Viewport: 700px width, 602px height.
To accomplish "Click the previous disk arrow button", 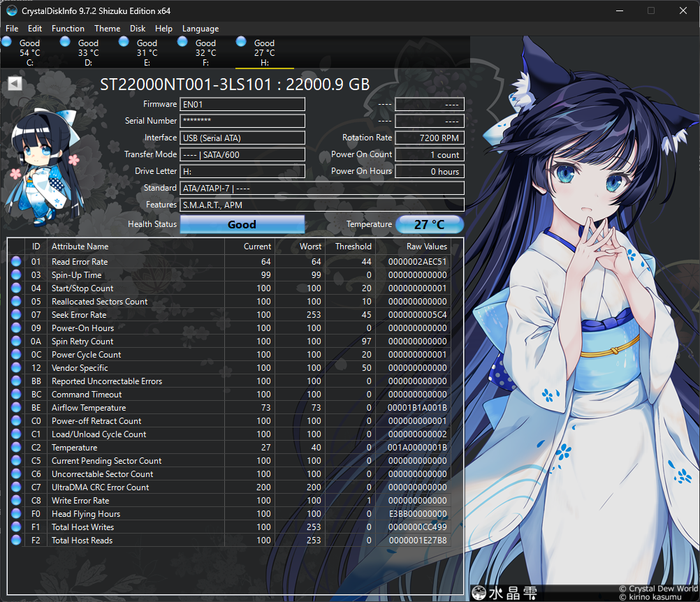I will 15,84.
